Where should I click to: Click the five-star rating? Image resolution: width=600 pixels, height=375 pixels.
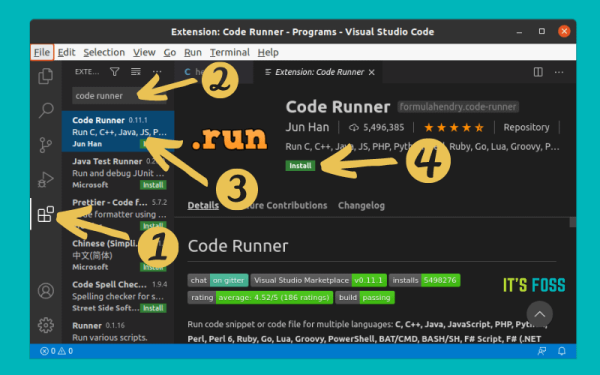pos(454,127)
